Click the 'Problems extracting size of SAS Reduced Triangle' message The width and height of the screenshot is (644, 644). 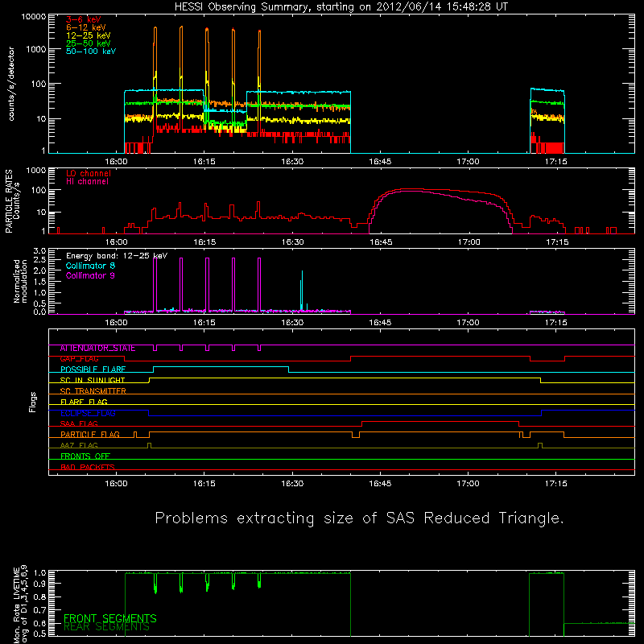pos(360,518)
